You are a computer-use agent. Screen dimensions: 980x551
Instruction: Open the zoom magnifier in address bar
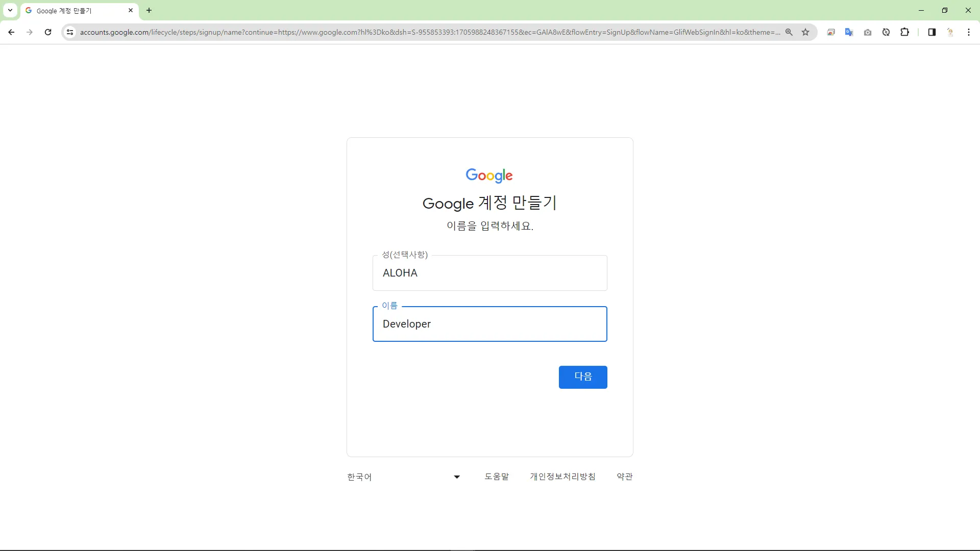(x=789, y=32)
